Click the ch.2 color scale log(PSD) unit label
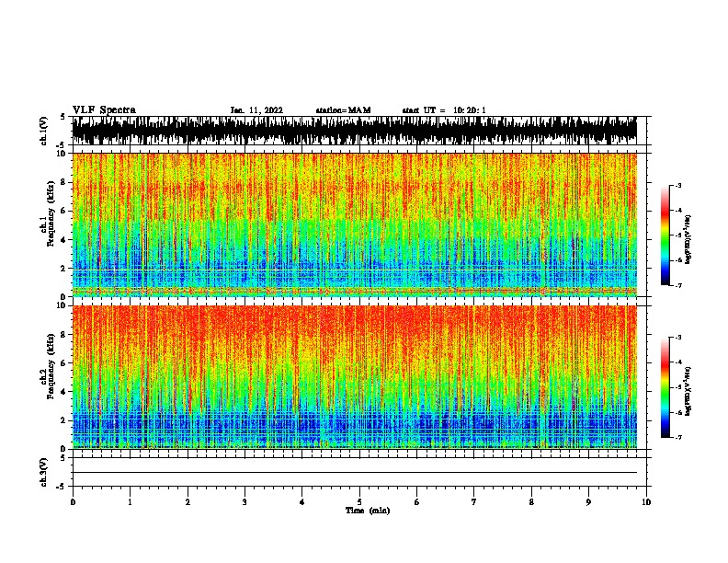This screenshot has height=563, width=728. click(x=688, y=391)
